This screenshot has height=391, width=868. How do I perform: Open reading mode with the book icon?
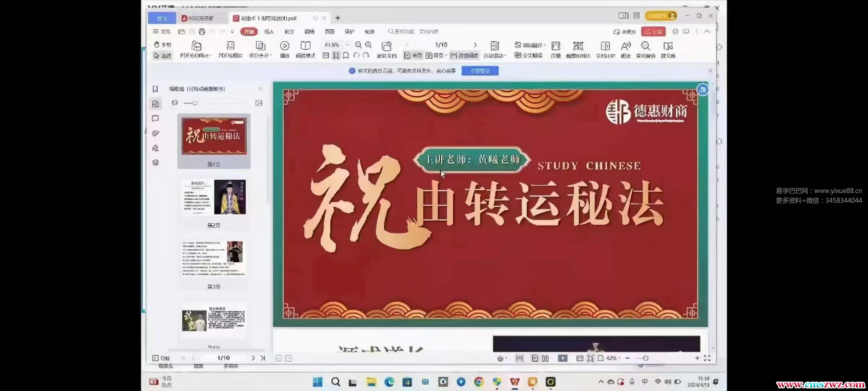pos(305,46)
